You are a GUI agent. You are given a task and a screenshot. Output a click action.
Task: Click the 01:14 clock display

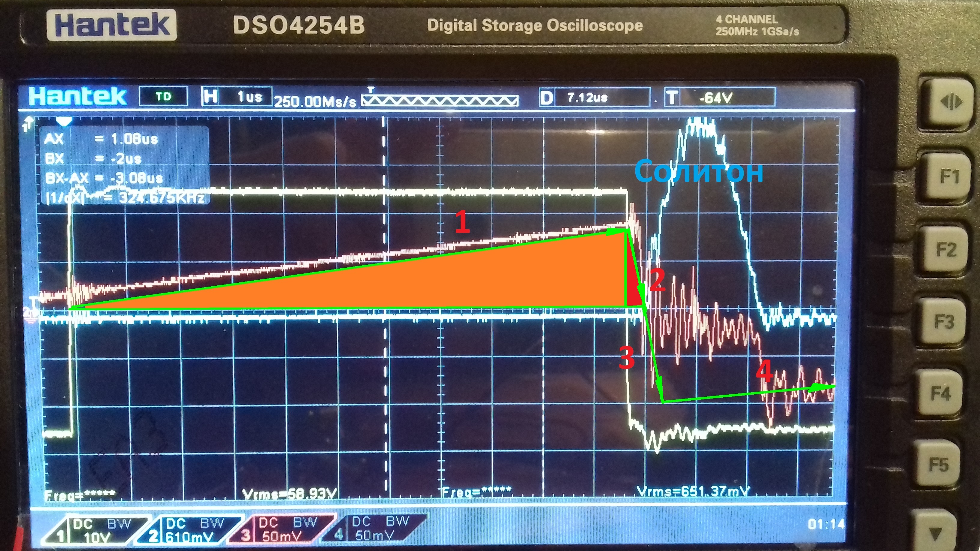[826, 525]
